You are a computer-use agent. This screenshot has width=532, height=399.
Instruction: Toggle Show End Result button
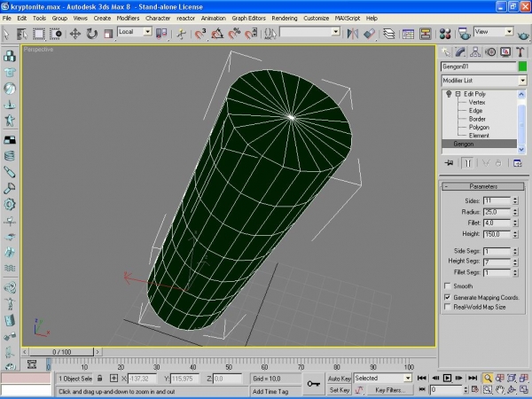(x=467, y=163)
